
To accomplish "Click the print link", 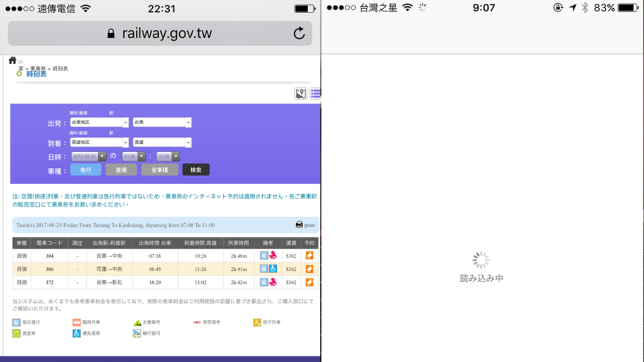I will [x=309, y=226].
